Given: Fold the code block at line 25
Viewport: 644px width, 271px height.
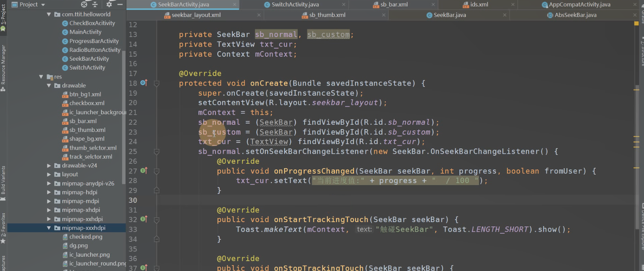Looking at the screenshot, I should point(156,152).
